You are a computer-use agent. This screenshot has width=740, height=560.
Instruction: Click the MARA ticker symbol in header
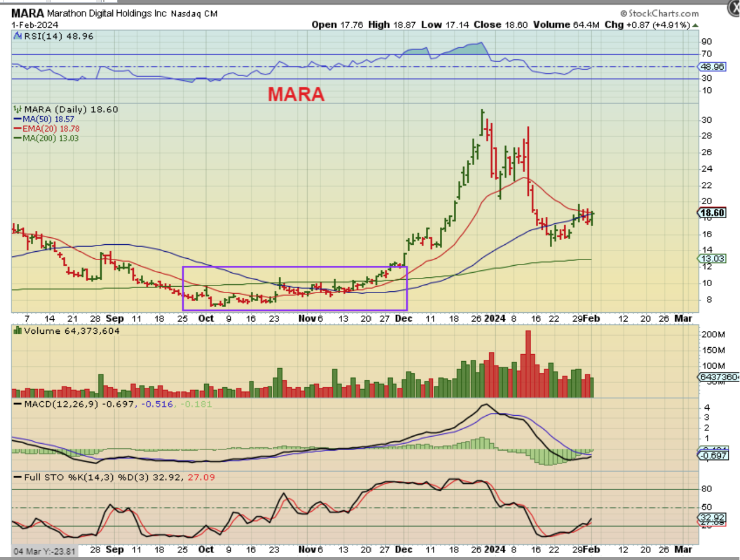click(27, 13)
